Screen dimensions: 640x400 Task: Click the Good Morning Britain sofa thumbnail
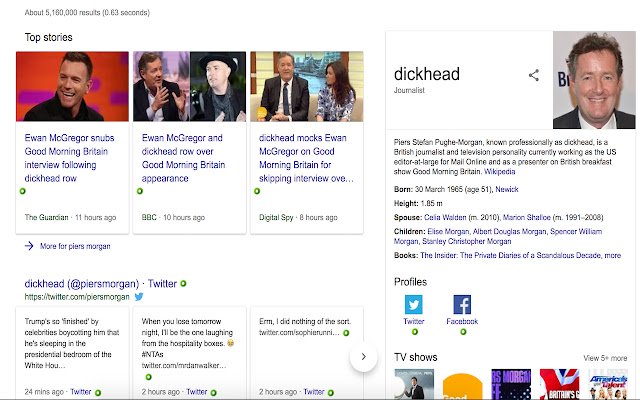tap(307, 86)
